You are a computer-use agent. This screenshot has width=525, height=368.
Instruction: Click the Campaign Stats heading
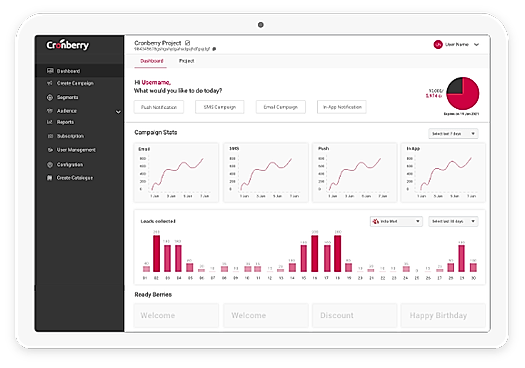coord(156,132)
